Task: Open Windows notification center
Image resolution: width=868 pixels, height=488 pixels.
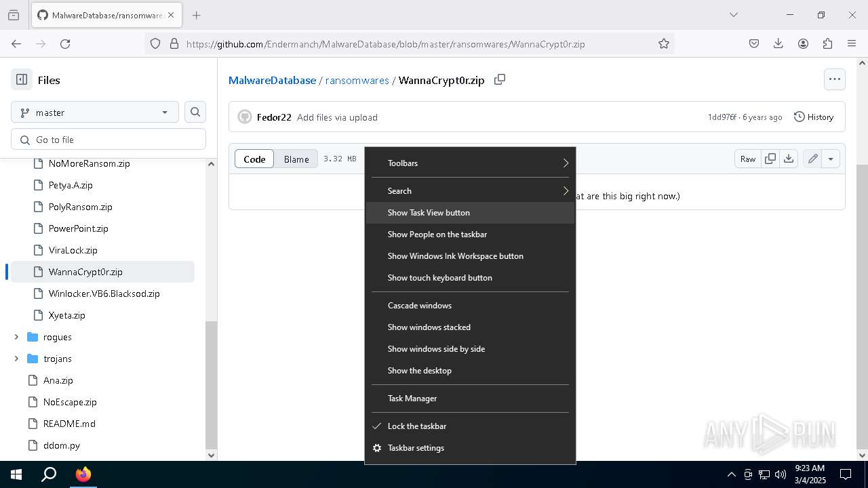Action: click(x=846, y=474)
